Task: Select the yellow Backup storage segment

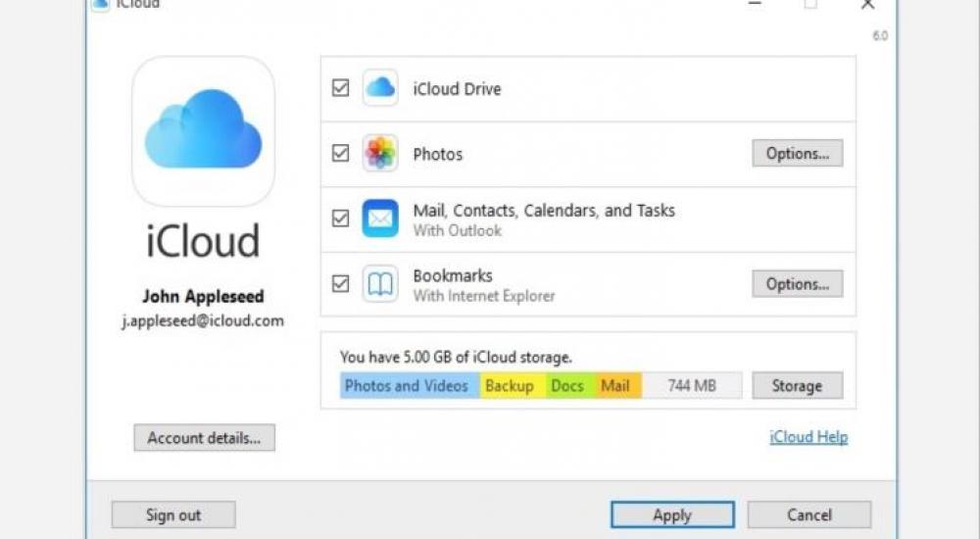Action: pos(511,386)
